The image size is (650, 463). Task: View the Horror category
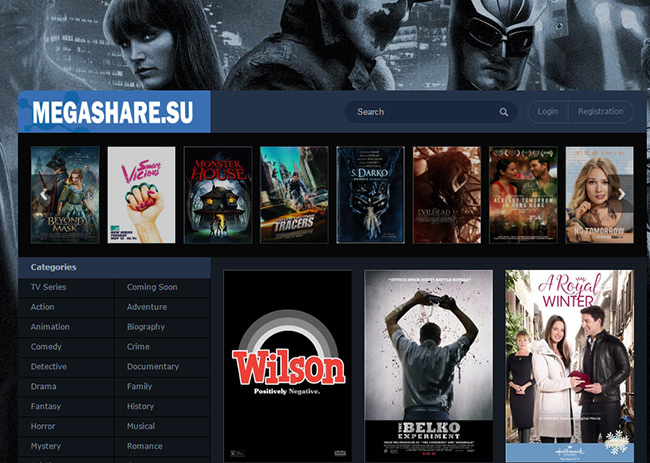pyautogui.click(x=65, y=427)
